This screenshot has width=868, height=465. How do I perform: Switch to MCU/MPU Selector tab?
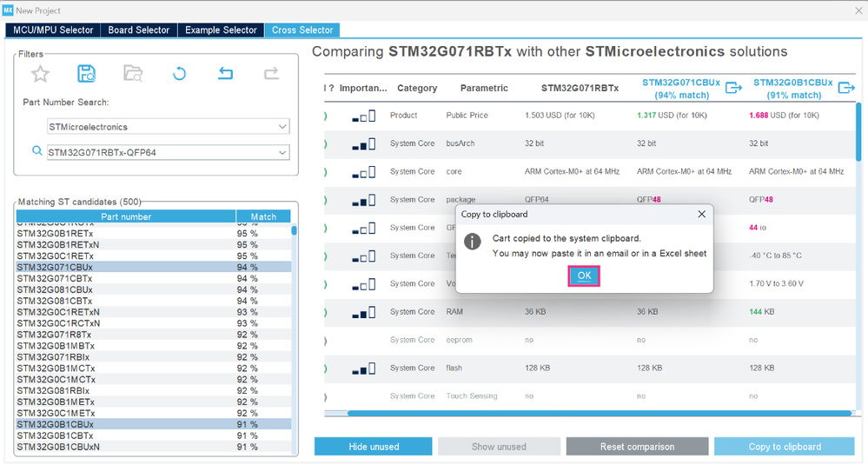click(x=53, y=30)
